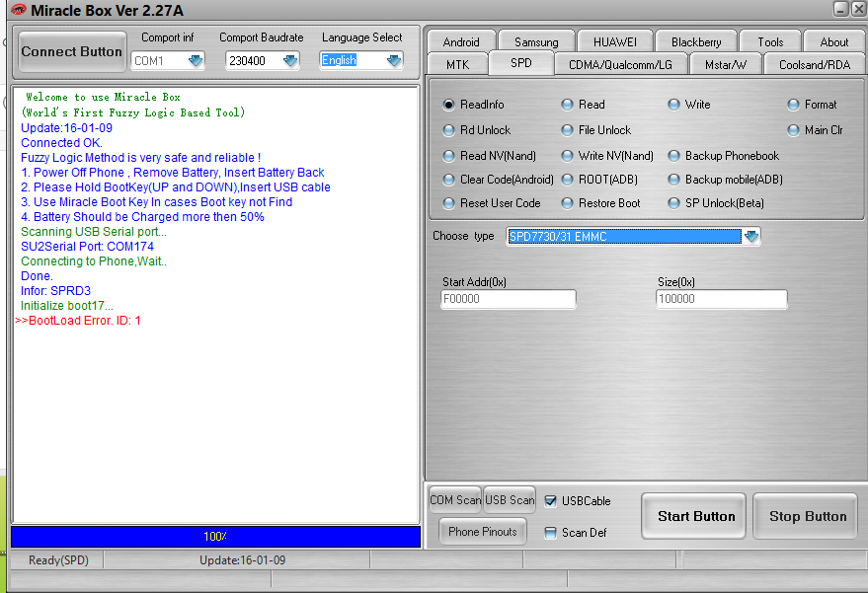Select the ReadInfo radio button

pos(448,105)
